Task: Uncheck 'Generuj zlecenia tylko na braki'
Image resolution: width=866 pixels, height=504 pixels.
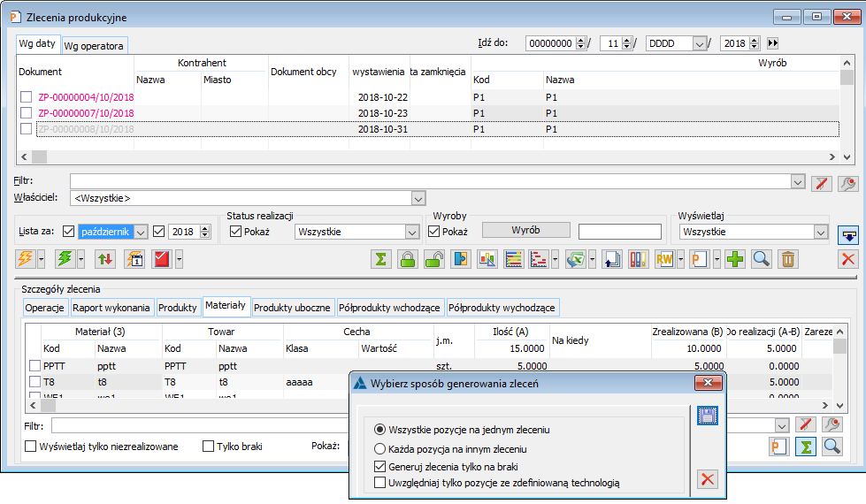Action: 379,466
